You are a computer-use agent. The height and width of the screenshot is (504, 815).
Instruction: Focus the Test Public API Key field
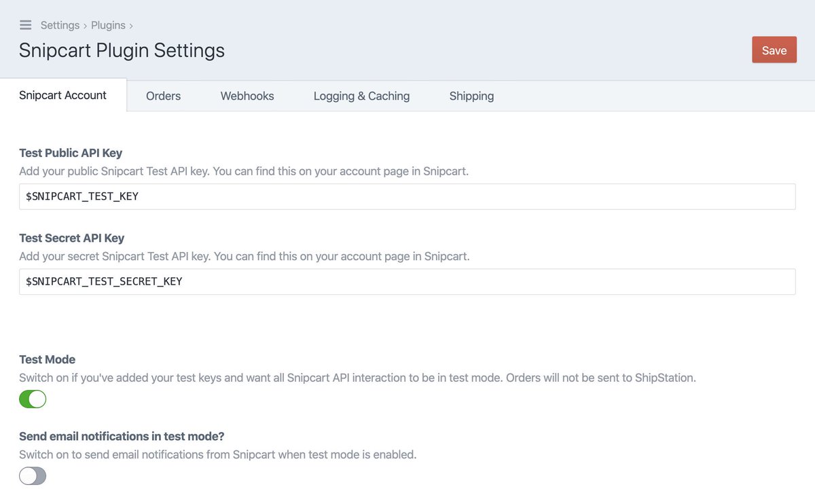click(407, 196)
